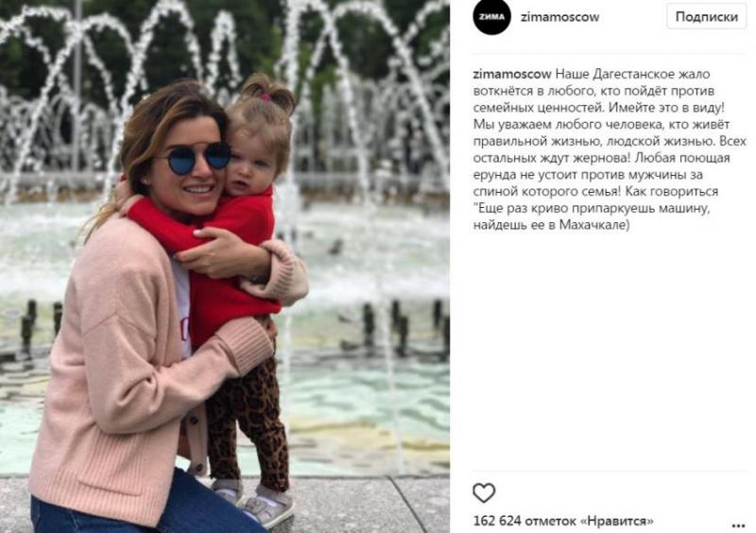This screenshot has height=533, width=756.
Task: View the 162 624 отметок «Нравится» list
Action: click(x=563, y=521)
